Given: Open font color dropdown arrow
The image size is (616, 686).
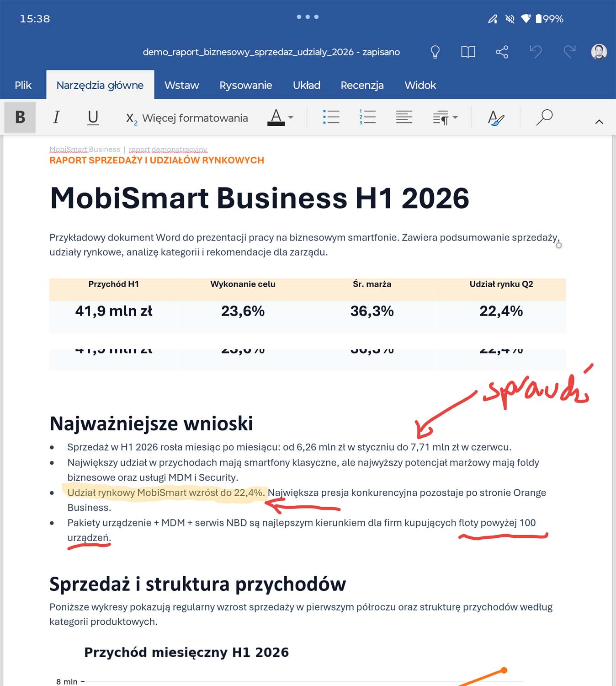Looking at the screenshot, I should pyautogui.click(x=291, y=118).
